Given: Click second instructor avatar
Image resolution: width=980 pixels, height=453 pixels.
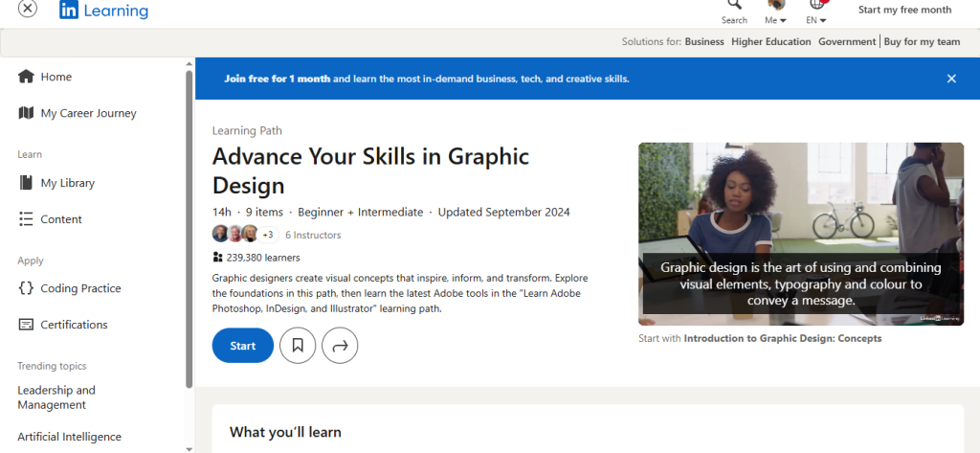Looking at the screenshot, I should pyautogui.click(x=235, y=234).
